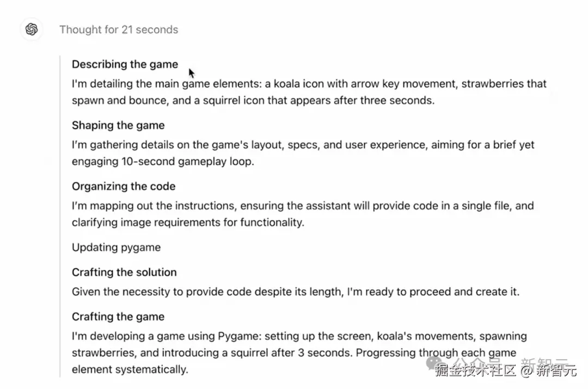
Task: Click the 'Describing the game' heading
Action: 125,64
